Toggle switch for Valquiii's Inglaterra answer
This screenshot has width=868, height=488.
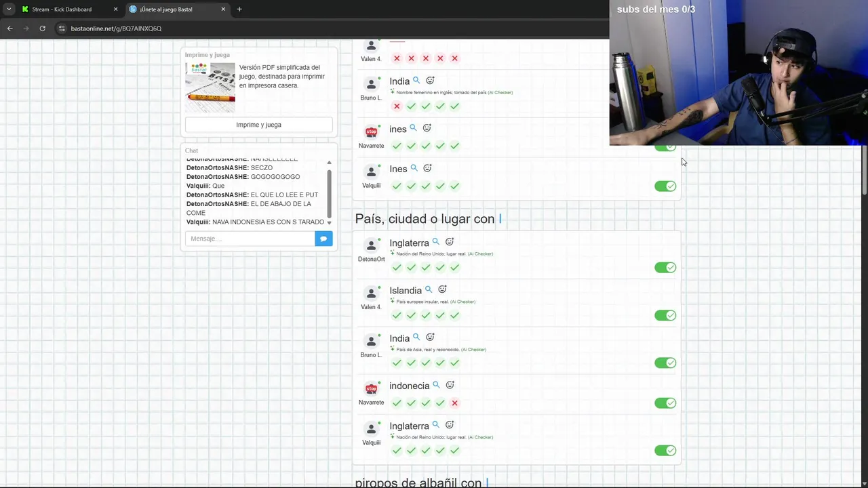[665, 451]
